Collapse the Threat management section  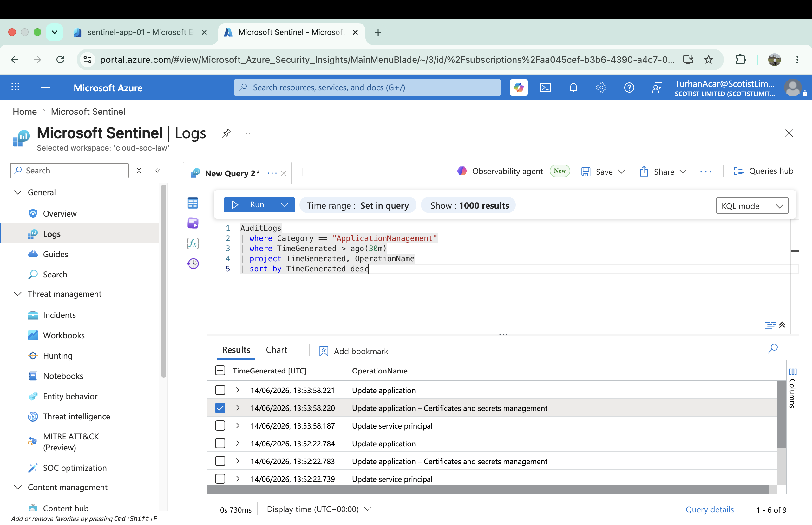[x=18, y=294]
